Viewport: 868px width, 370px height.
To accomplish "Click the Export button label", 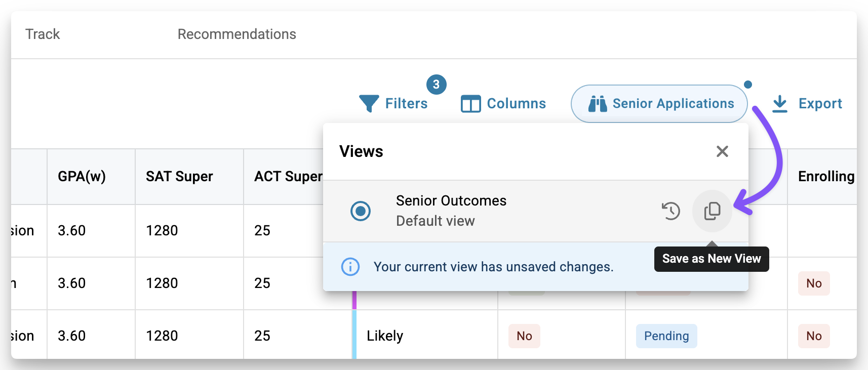I will pos(820,104).
